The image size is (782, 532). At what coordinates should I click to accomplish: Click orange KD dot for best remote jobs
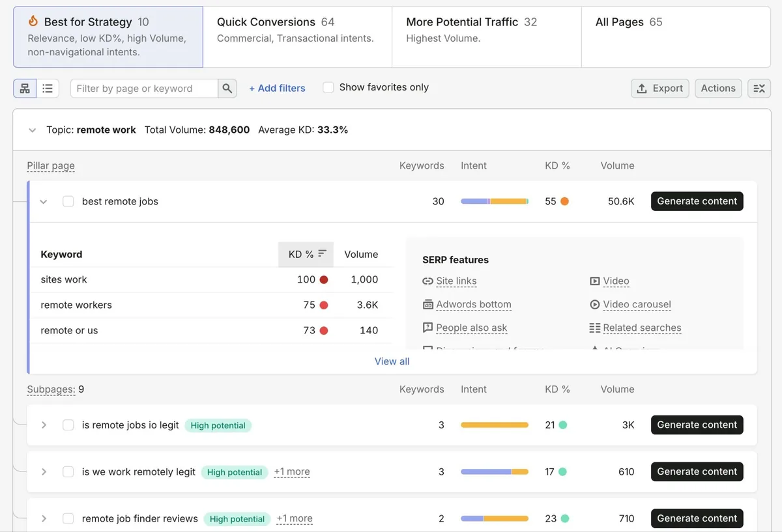[x=564, y=201]
